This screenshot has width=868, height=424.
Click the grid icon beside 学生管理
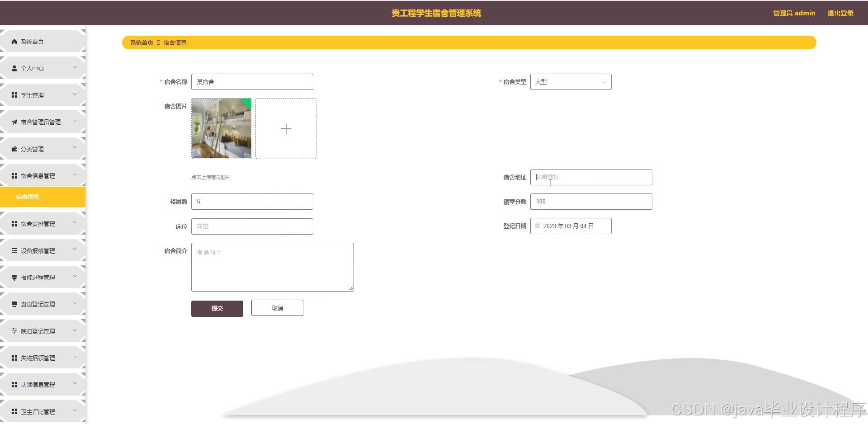pos(14,95)
